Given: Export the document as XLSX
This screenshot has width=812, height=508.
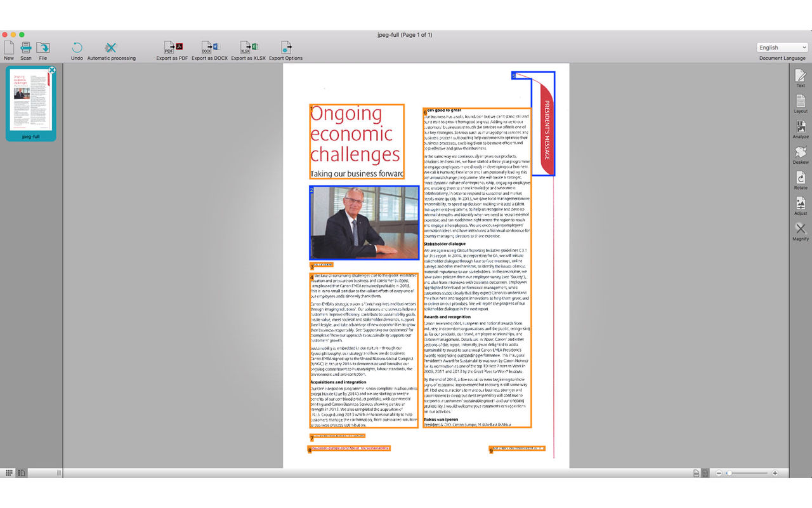Looking at the screenshot, I should [249, 48].
